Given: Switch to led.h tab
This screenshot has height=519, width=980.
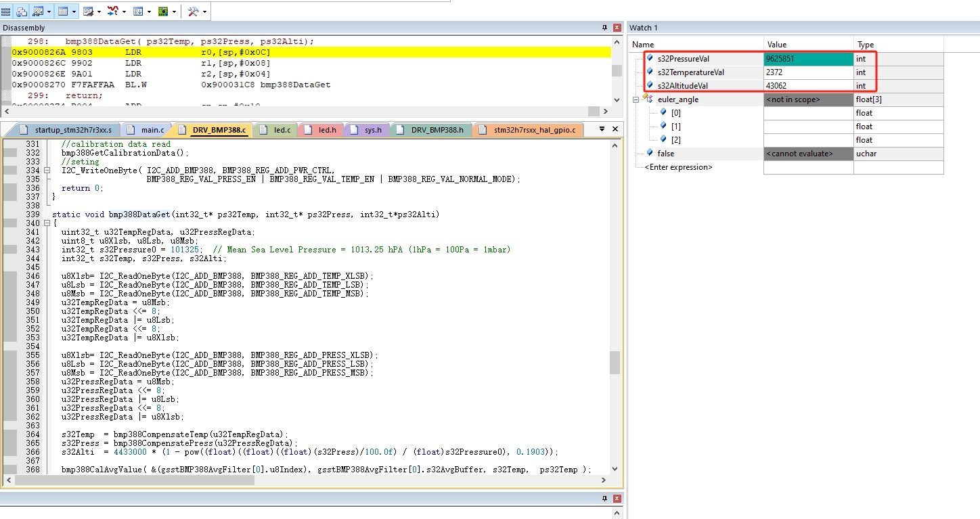Looking at the screenshot, I should coord(321,129).
